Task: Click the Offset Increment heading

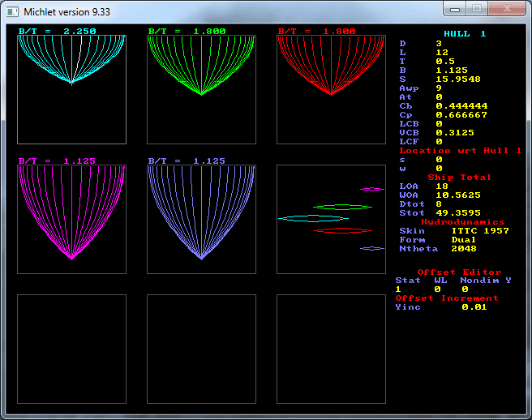Action: tap(447, 298)
